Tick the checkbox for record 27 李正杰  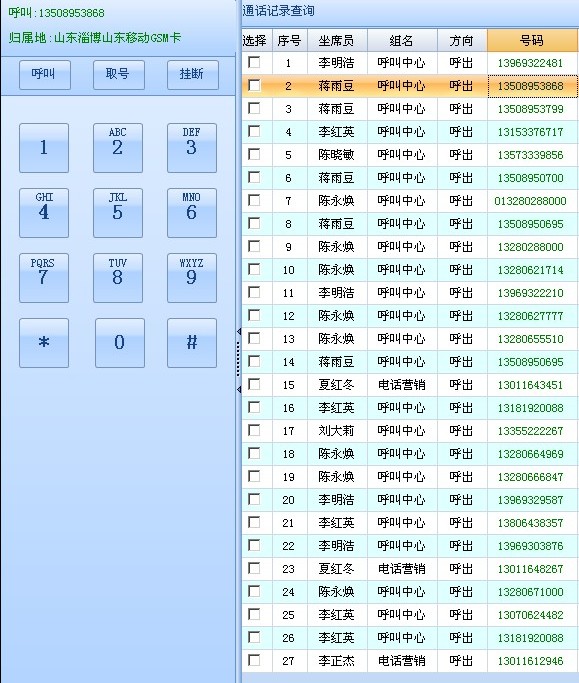(254, 660)
